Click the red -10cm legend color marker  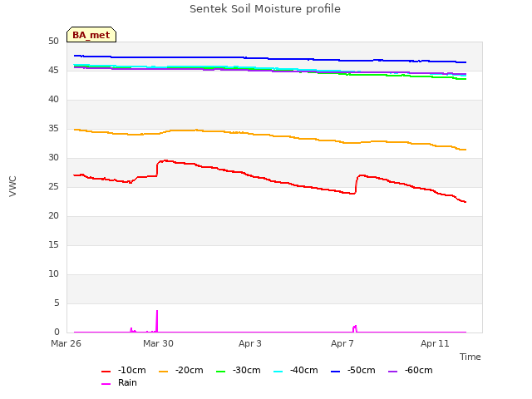pyautogui.click(x=106, y=372)
